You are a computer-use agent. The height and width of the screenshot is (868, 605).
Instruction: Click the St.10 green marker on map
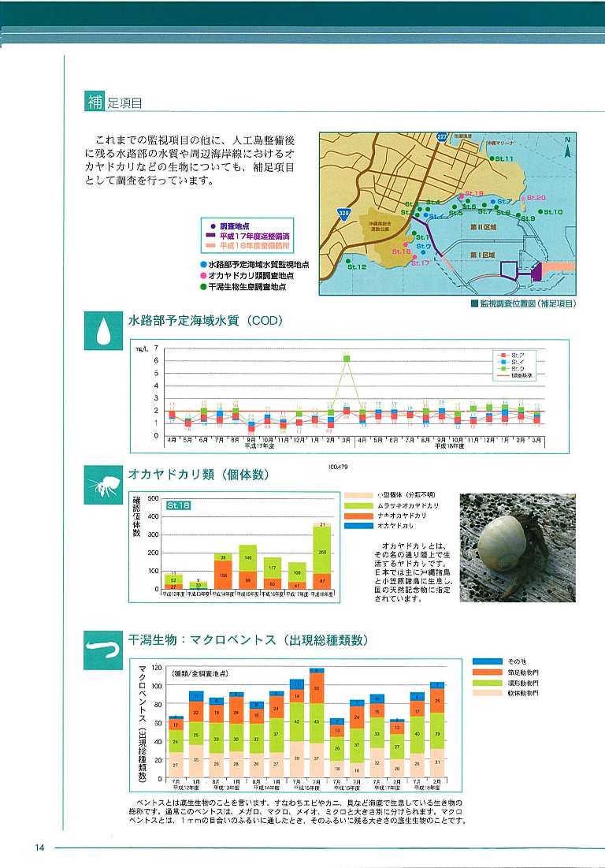tap(541, 211)
